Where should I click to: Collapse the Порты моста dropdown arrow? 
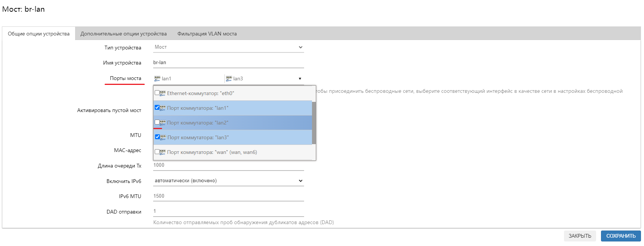pyautogui.click(x=300, y=78)
